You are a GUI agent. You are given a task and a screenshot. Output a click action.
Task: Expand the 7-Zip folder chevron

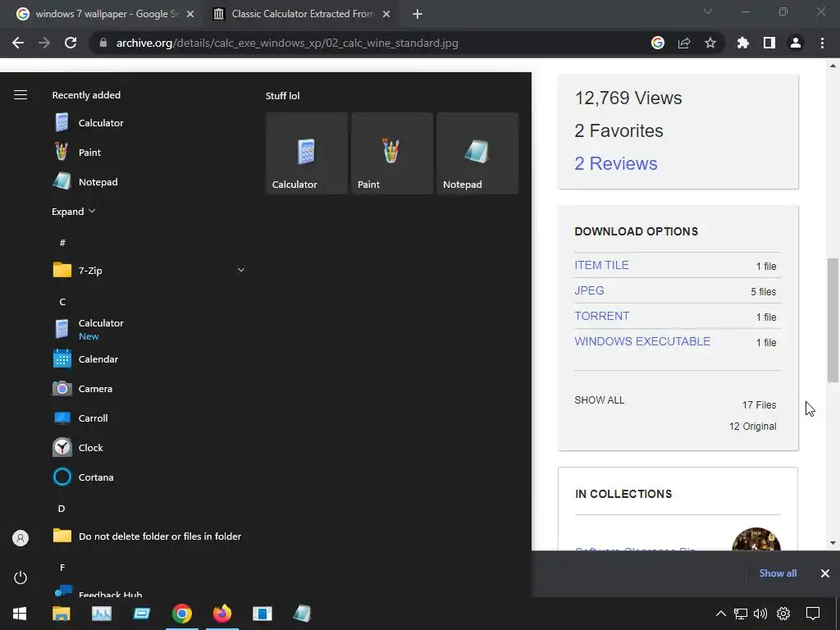(241, 270)
